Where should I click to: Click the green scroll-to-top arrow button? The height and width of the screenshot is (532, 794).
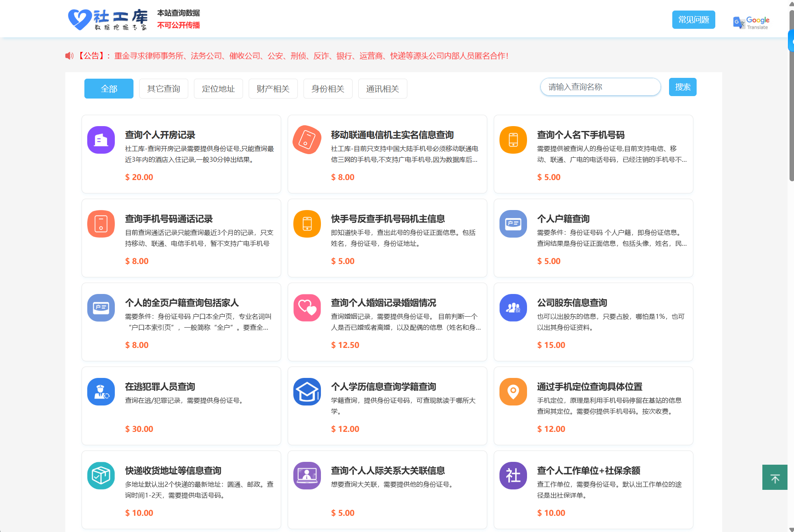click(775, 478)
